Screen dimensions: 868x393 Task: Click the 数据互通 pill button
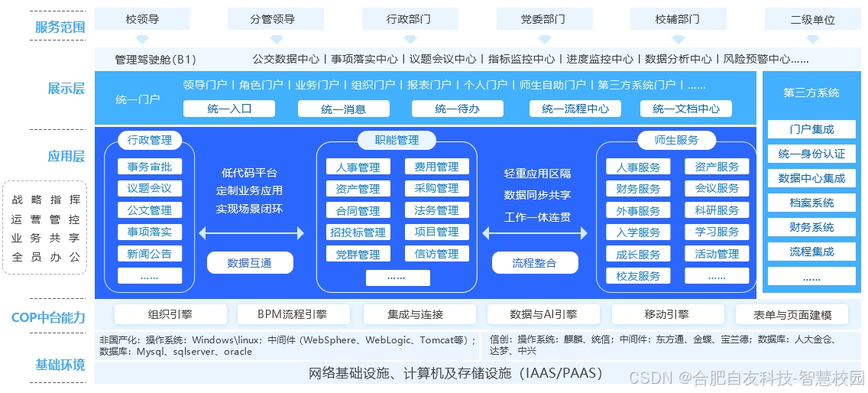click(x=250, y=263)
